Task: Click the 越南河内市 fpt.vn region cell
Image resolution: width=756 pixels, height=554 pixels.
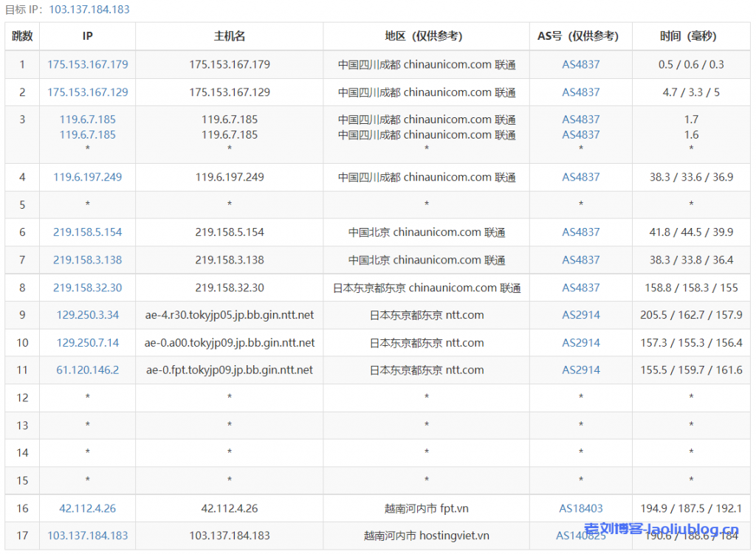Action: tap(426, 508)
